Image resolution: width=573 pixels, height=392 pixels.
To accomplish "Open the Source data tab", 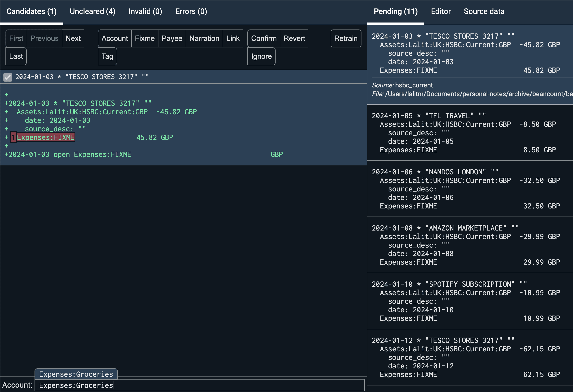I will click(484, 11).
